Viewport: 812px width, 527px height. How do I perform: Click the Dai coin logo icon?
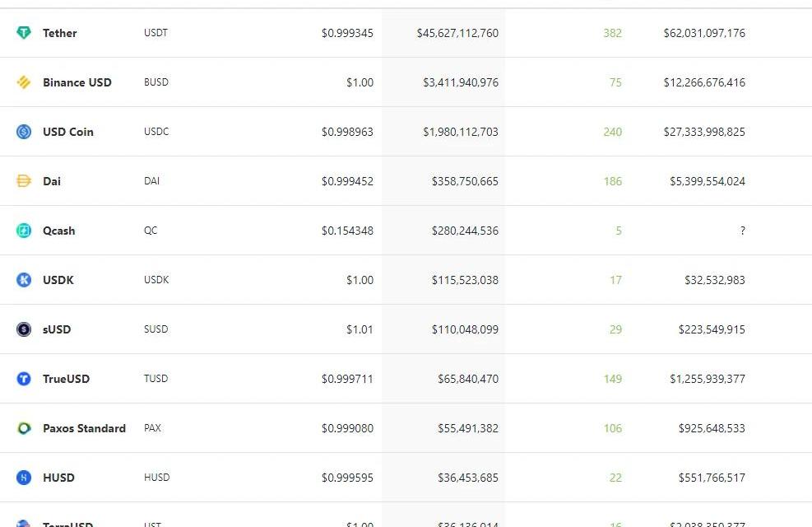tap(24, 181)
